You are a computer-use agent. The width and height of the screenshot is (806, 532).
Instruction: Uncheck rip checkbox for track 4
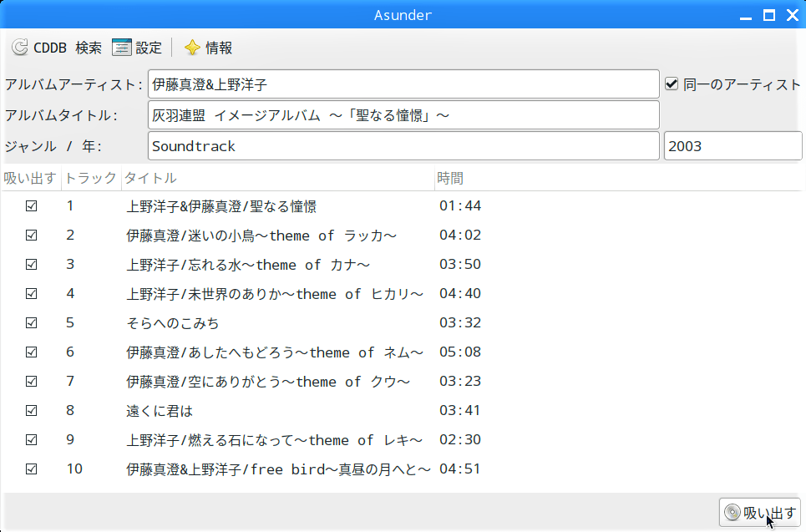click(32, 294)
